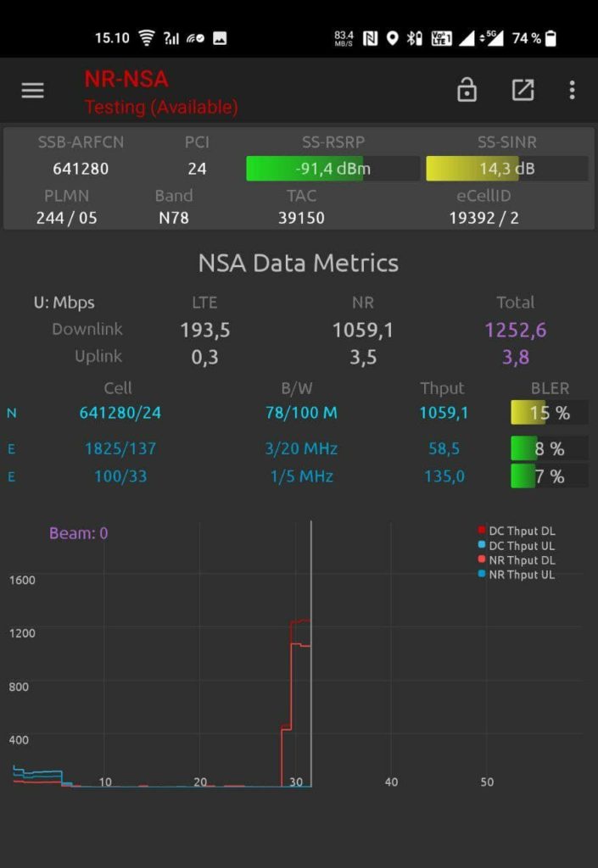This screenshot has width=598, height=868.
Task: Tap the NR-NSA title text
Action: [126, 80]
